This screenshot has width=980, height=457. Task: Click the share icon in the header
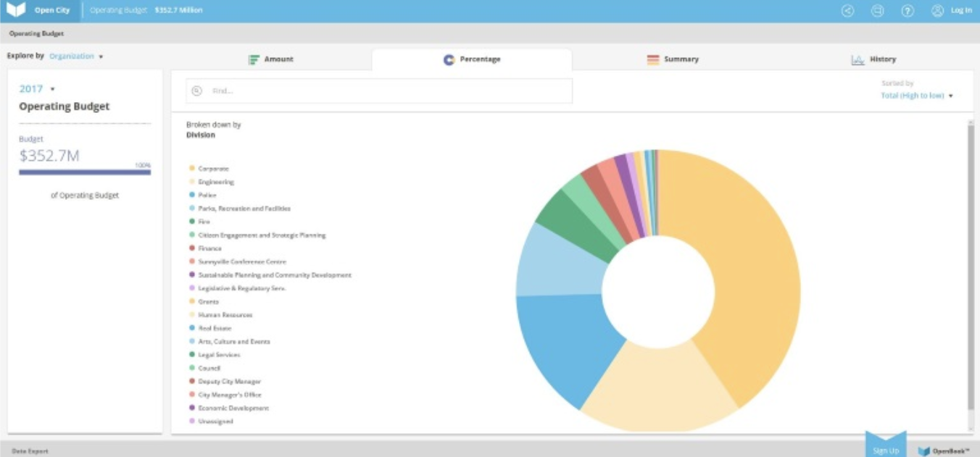click(848, 10)
